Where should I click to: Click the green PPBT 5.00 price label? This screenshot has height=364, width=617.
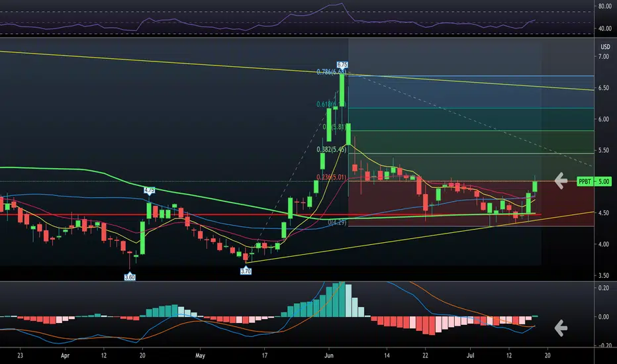(x=594, y=181)
